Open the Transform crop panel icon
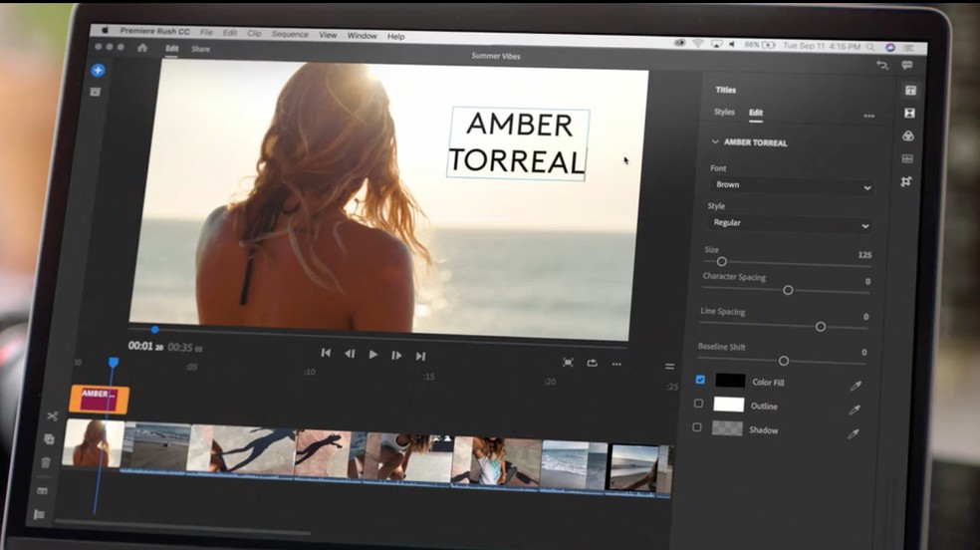The height and width of the screenshot is (550, 980). [x=906, y=181]
